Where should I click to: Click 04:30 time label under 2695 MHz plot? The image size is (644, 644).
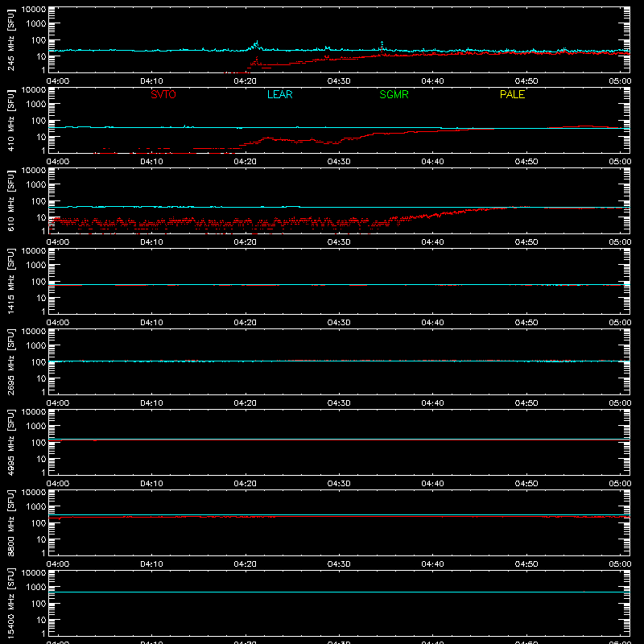pos(339,403)
